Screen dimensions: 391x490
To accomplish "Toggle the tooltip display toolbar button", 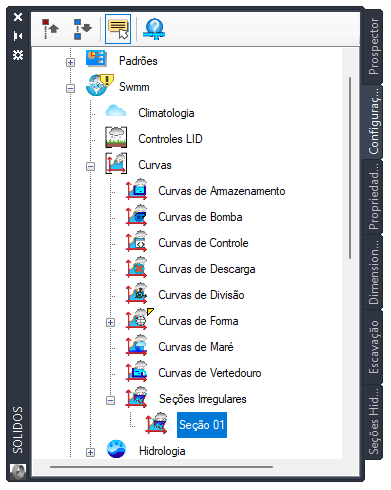I will pyautogui.click(x=118, y=29).
